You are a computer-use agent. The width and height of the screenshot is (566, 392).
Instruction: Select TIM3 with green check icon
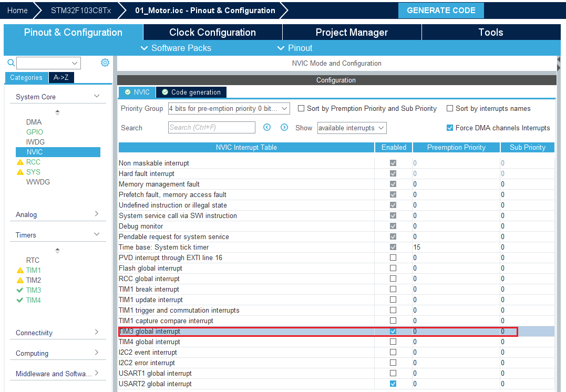click(33, 290)
